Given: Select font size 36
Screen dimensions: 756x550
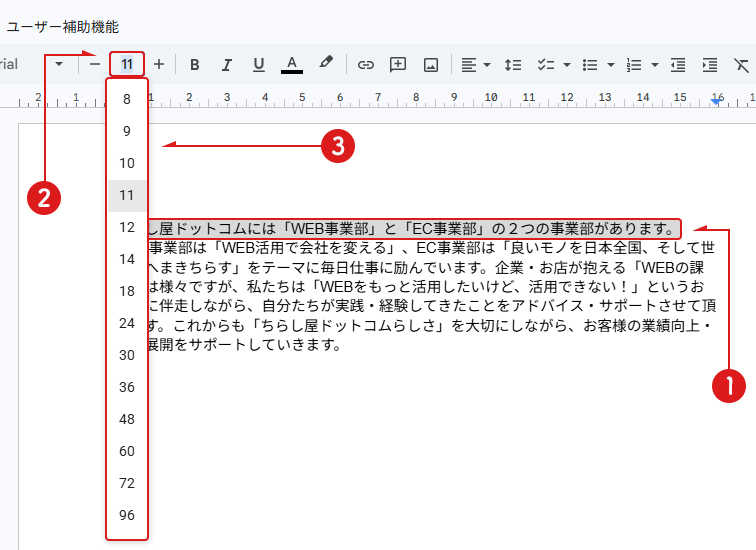Looking at the screenshot, I should pyautogui.click(x=127, y=387).
